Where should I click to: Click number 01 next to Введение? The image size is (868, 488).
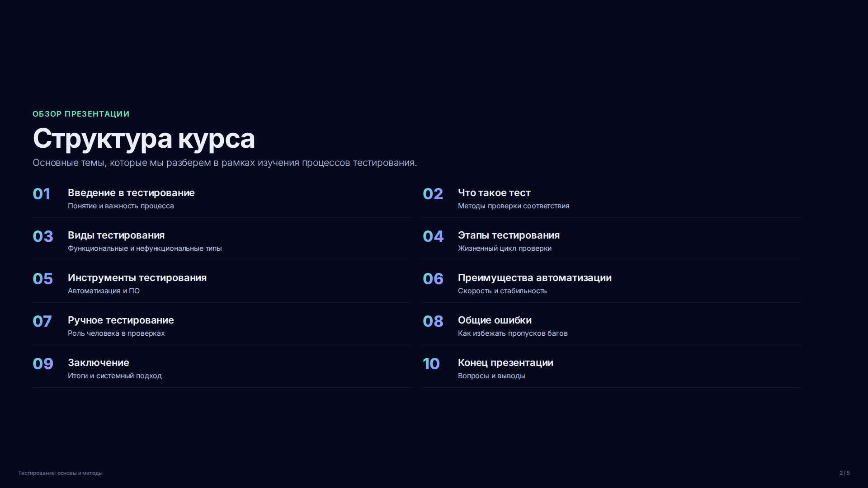42,194
